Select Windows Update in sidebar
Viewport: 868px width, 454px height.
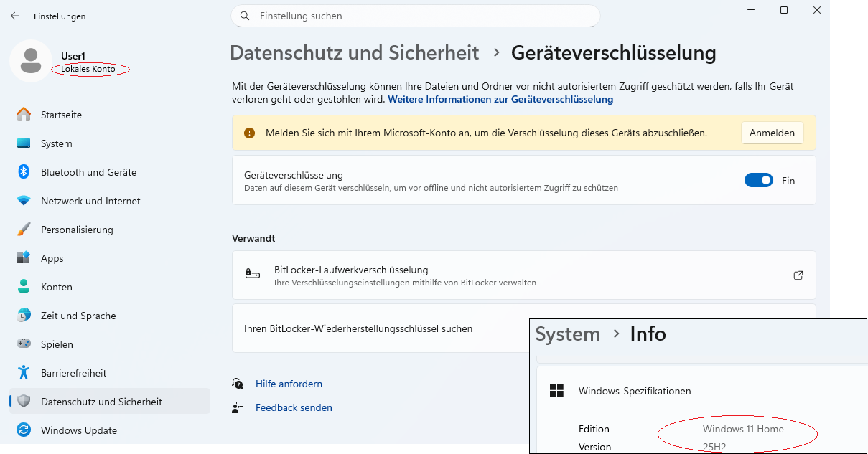110,430
